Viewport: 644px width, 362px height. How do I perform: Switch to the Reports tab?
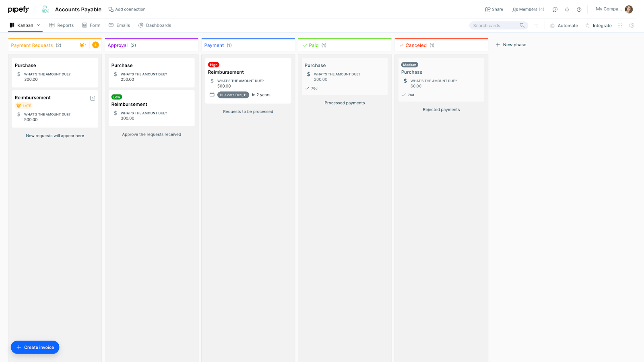[x=62, y=25]
